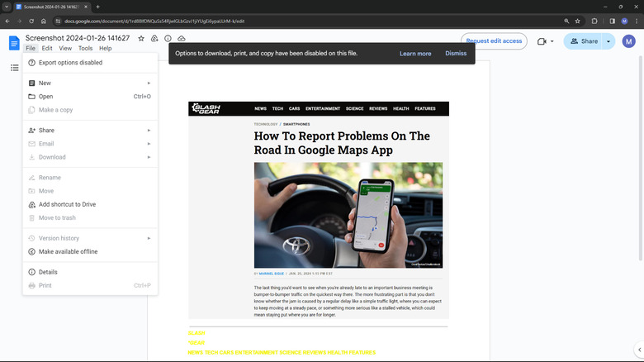Follow the Learn more link
This screenshot has width=644, height=362.
(x=415, y=54)
